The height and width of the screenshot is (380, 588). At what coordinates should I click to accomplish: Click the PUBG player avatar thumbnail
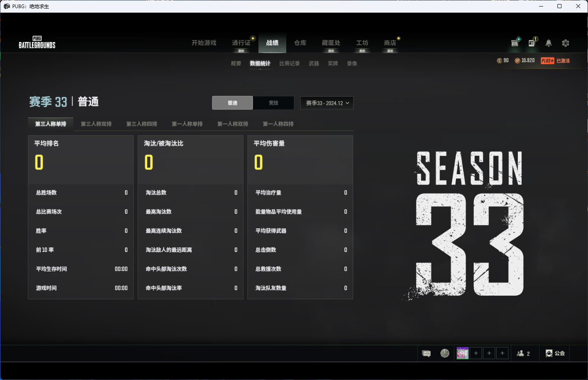click(x=462, y=353)
